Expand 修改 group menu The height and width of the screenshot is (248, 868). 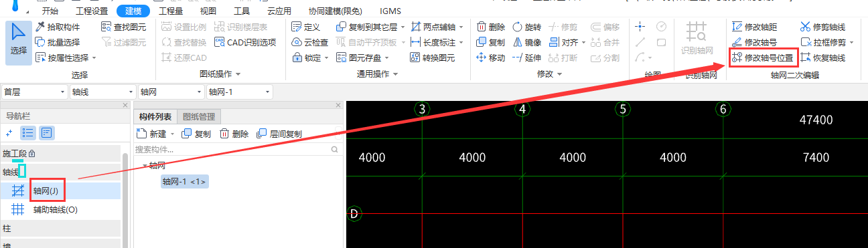pyautogui.click(x=549, y=74)
